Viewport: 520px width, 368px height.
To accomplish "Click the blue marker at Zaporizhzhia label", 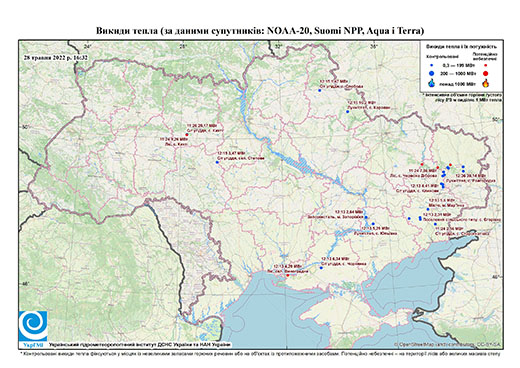I will 366,217.
